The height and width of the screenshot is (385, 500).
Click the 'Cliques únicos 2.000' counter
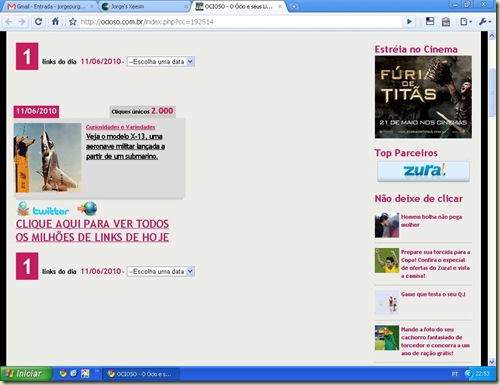142,111
